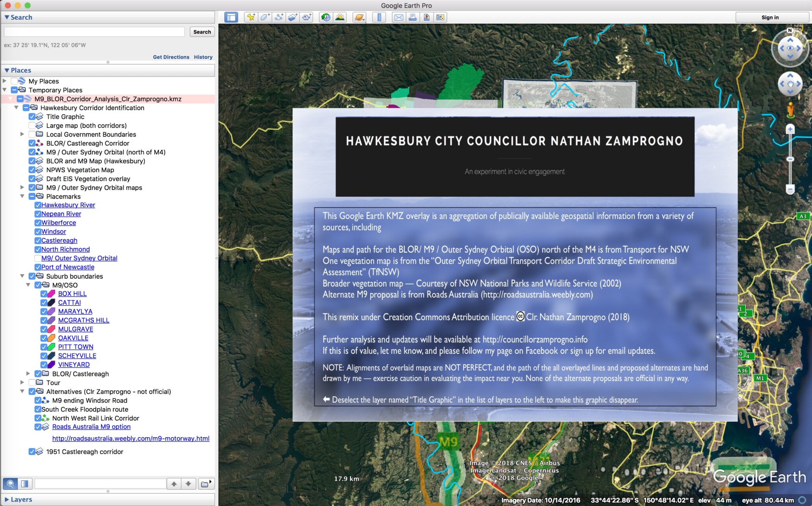
Task: Click the Search button
Action: click(x=202, y=32)
